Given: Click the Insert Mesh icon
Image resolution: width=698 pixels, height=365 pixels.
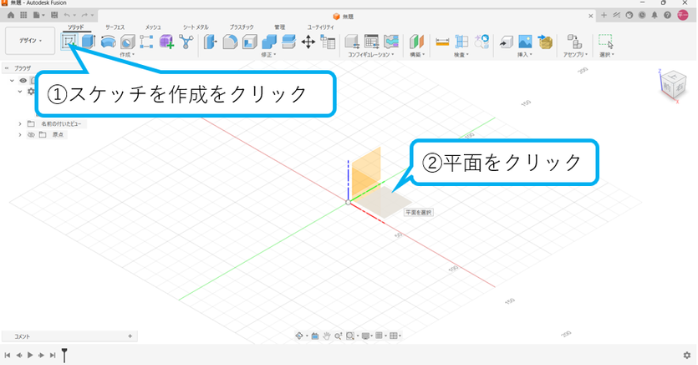Looking at the screenshot, I should tap(545, 42).
